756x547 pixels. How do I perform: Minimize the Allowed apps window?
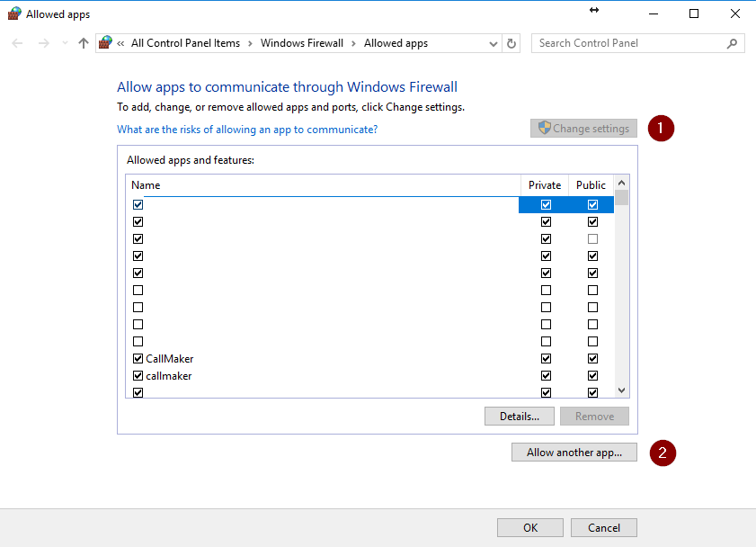click(654, 14)
